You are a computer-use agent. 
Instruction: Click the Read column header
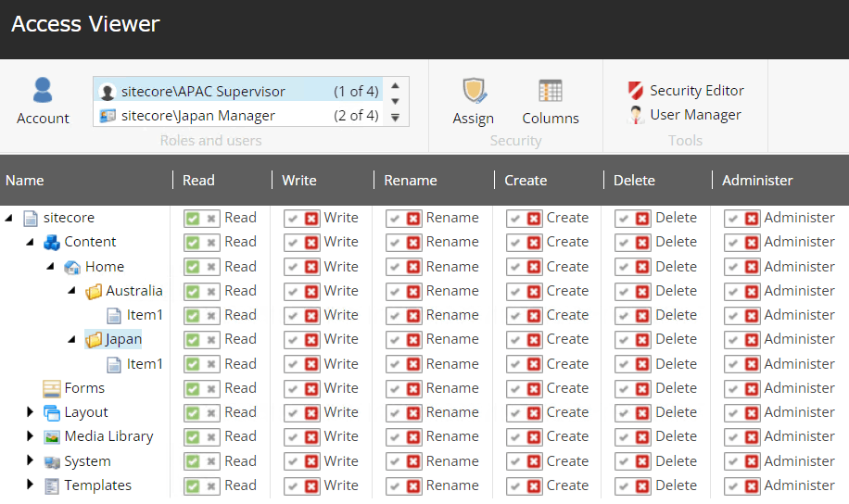[x=198, y=181]
